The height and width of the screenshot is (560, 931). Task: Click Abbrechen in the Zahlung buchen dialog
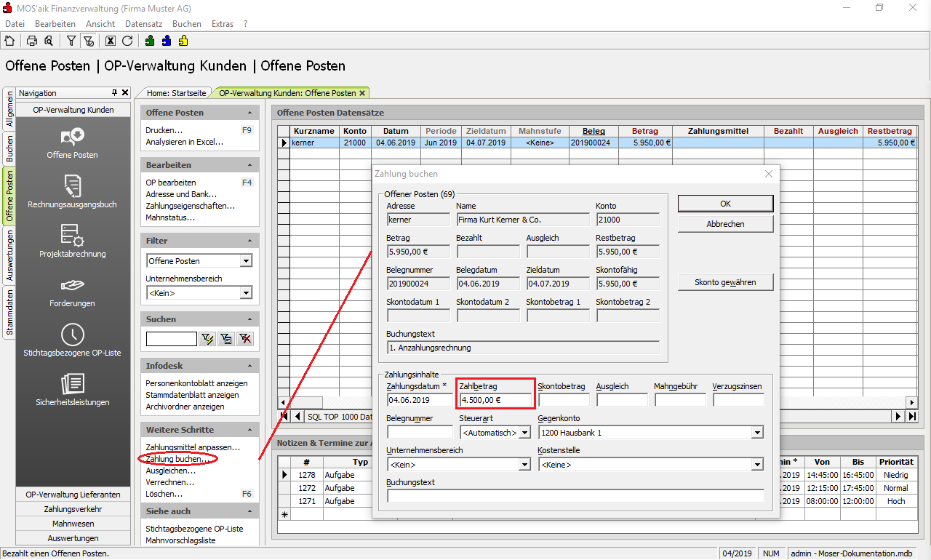coord(725,224)
